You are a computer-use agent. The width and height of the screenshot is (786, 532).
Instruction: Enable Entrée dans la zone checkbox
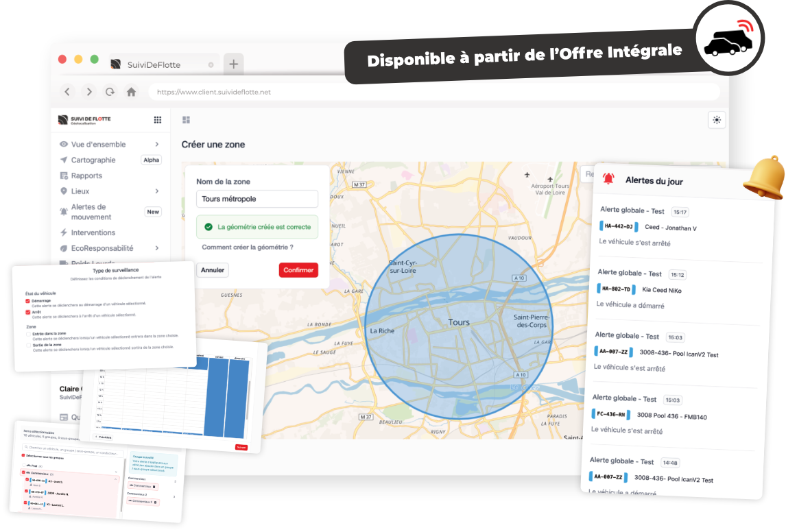pyautogui.click(x=29, y=334)
